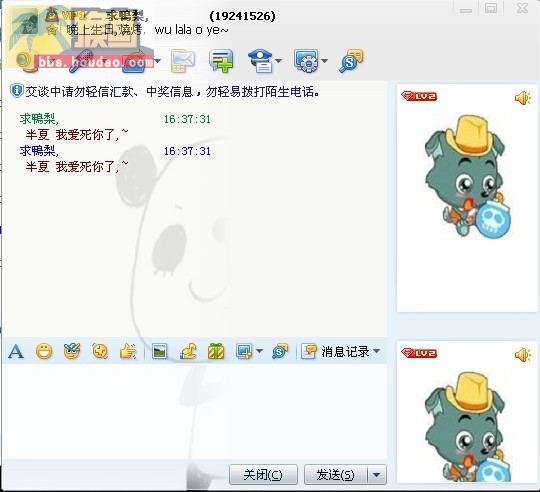
Task: Click the magnifier search icon in top toolbar
Action: point(351,61)
